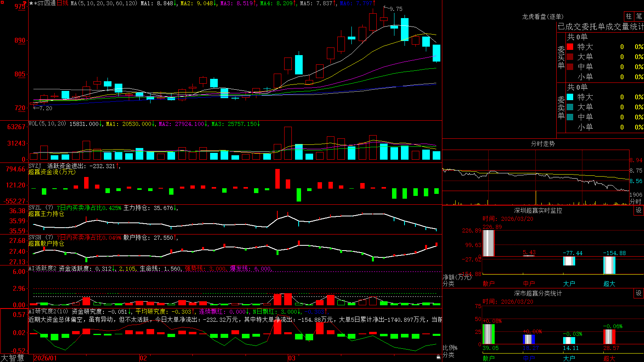This screenshot has width=644, height=362.
Task: Click the 柱 (bar) view button
Action: tap(629, 16)
